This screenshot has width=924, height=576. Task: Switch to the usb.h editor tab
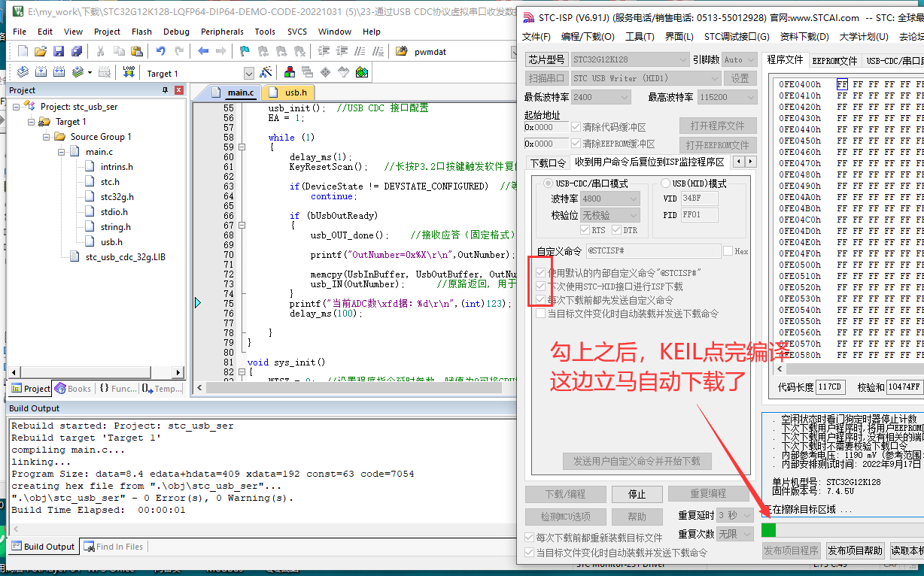coord(296,92)
